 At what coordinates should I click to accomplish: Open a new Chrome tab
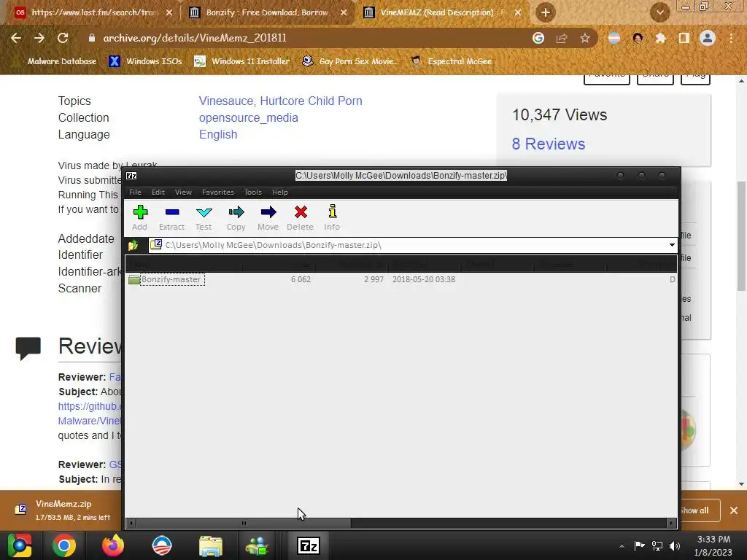[x=546, y=12]
